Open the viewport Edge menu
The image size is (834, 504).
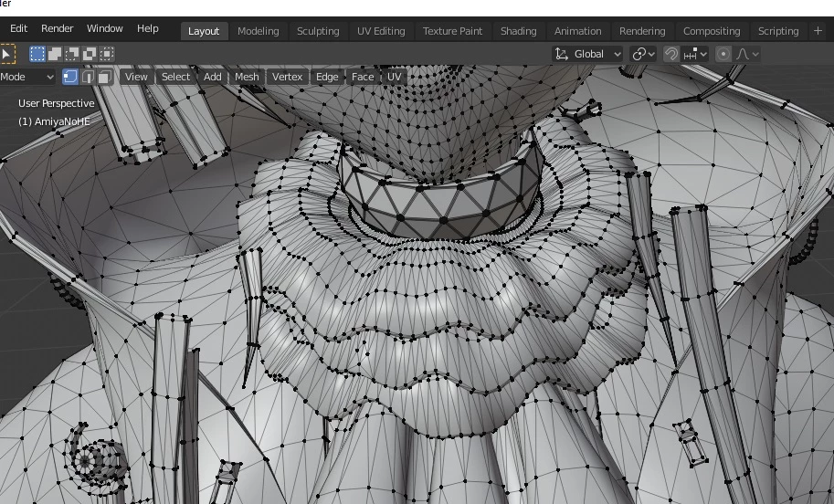pyautogui.click(x=327, y=77)
